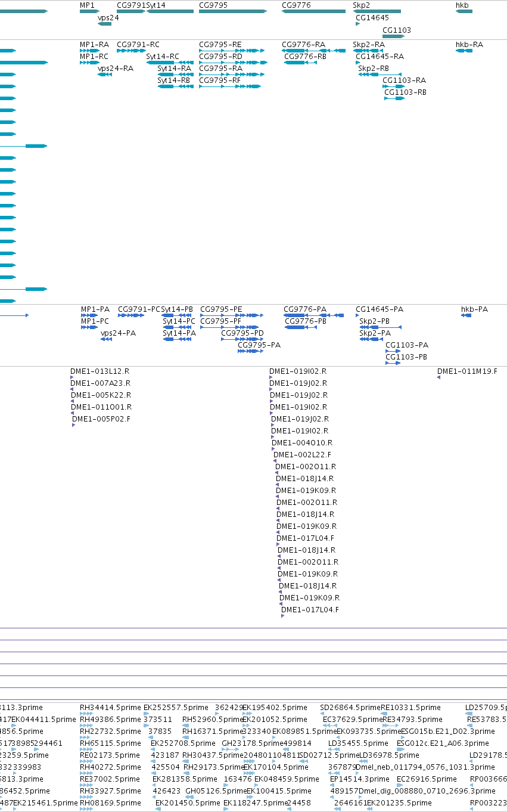Click the CG9795-RF transcript label
This screenshot has height=812, width=507.
(x=220, y=80)
